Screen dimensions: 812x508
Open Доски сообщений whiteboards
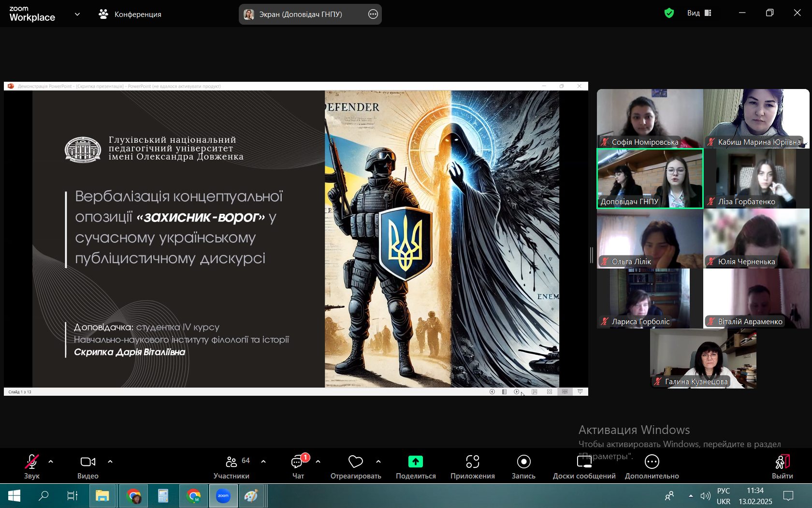coord(584,466)
